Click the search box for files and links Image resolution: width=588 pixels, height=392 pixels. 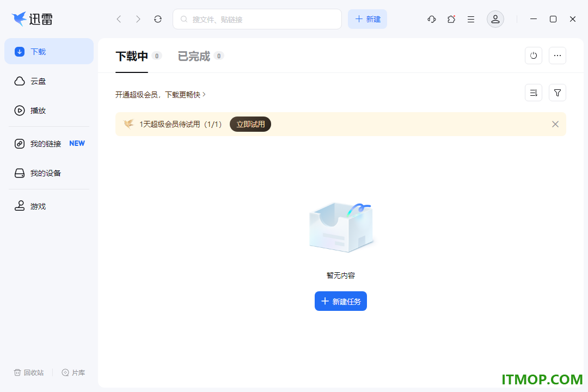click(257, 19)
